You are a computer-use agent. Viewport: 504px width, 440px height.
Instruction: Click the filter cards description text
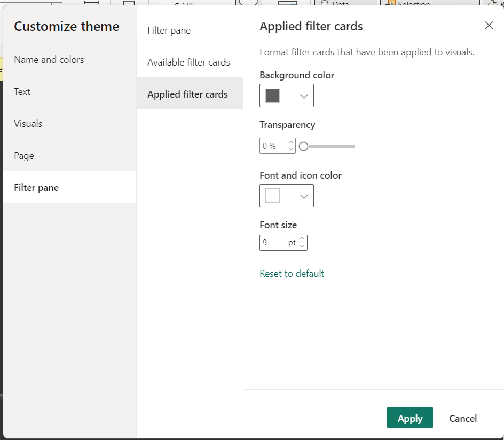[367, 52]
